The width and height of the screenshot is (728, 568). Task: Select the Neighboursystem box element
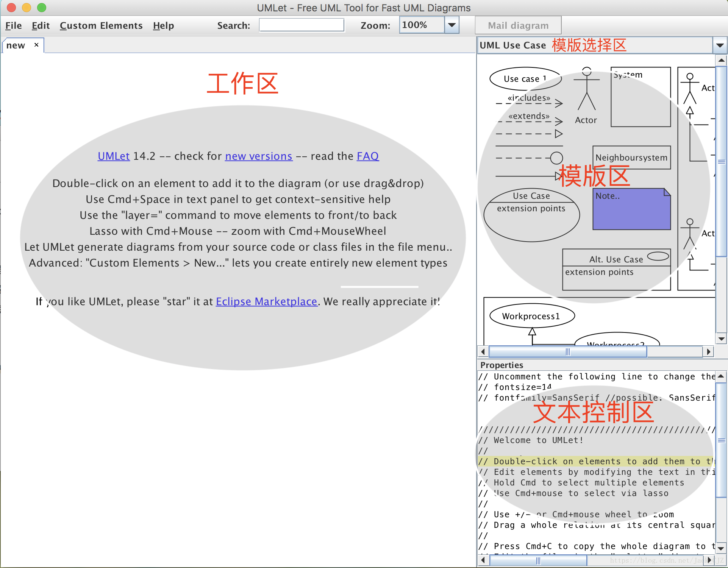631,158
